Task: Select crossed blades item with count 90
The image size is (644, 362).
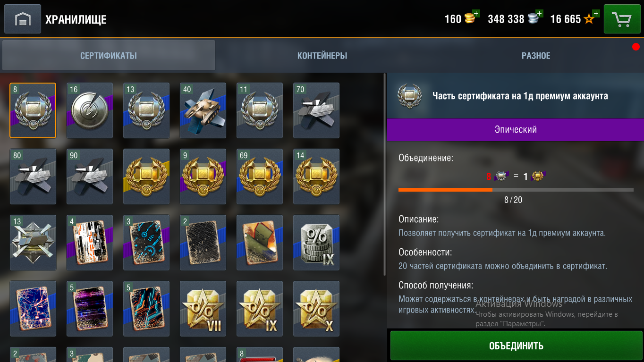Action: (90, 177)
